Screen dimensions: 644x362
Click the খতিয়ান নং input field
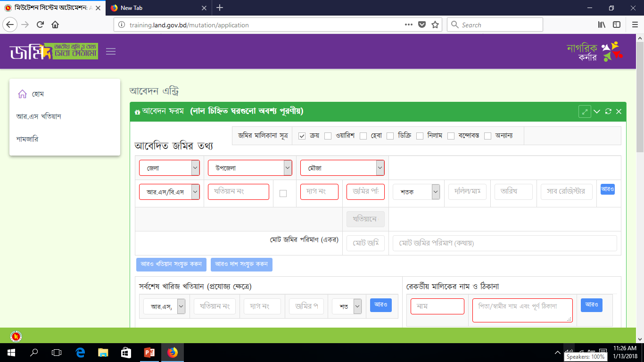click(x=238, y=192)
